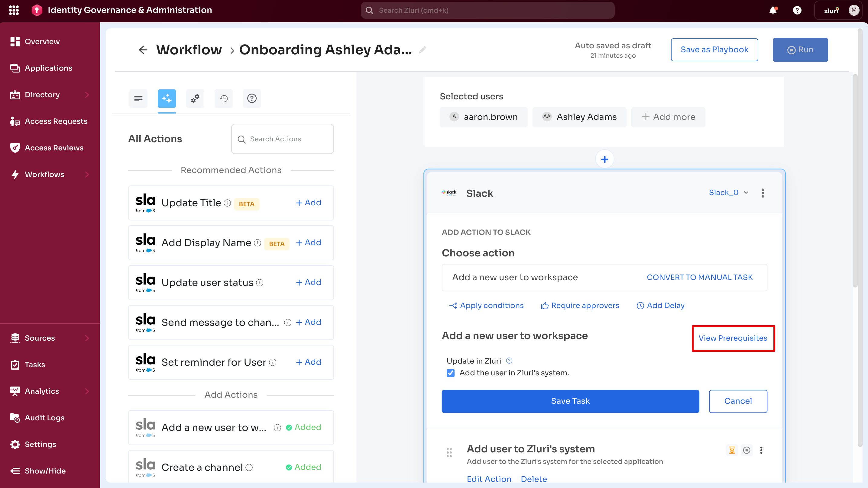
Task: Open the Slack card three-dot menu
Action: coord(763,193)
